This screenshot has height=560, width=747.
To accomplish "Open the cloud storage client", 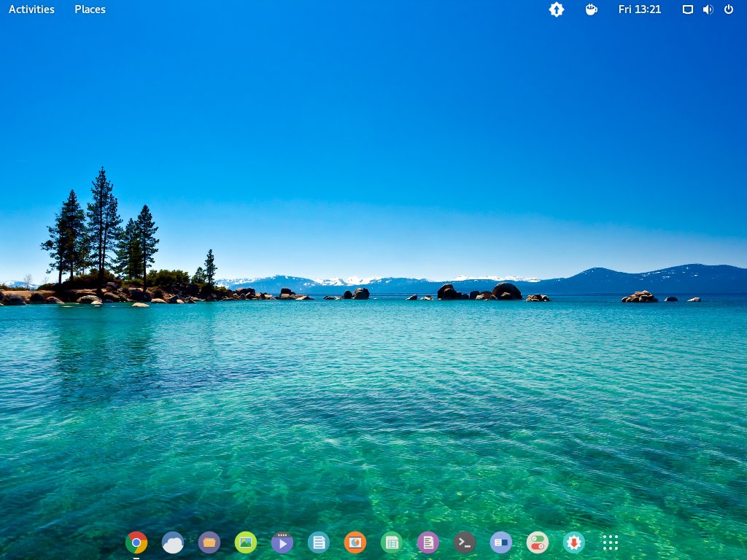I will [x=173, y=542].
